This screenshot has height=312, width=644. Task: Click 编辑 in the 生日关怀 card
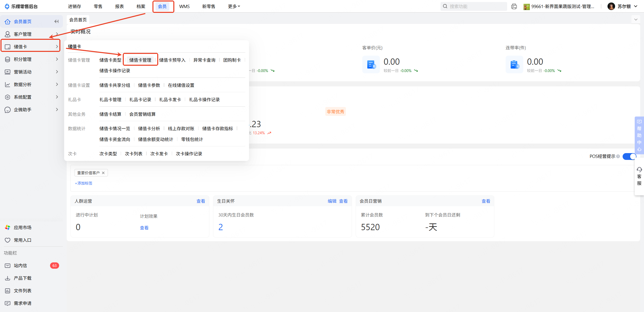click(332, 201)
